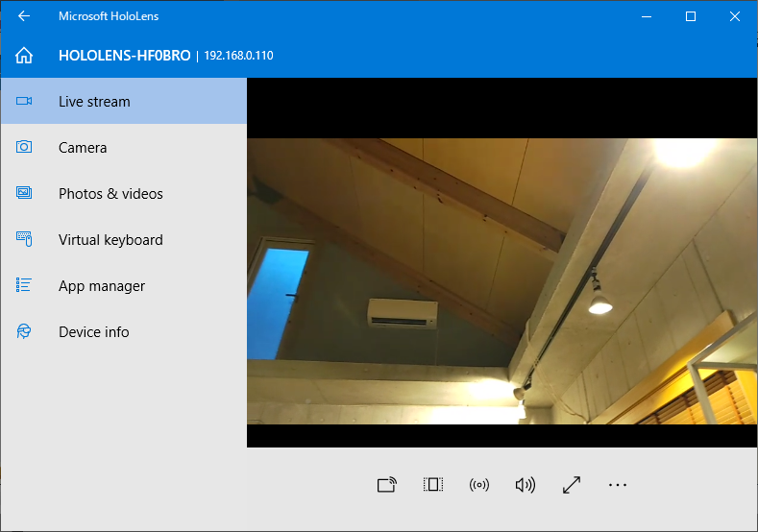Open the Camera section
Image resolution: width=758 pixels, height=532 pixels.
pyautogui.click(x=83, y=148)
